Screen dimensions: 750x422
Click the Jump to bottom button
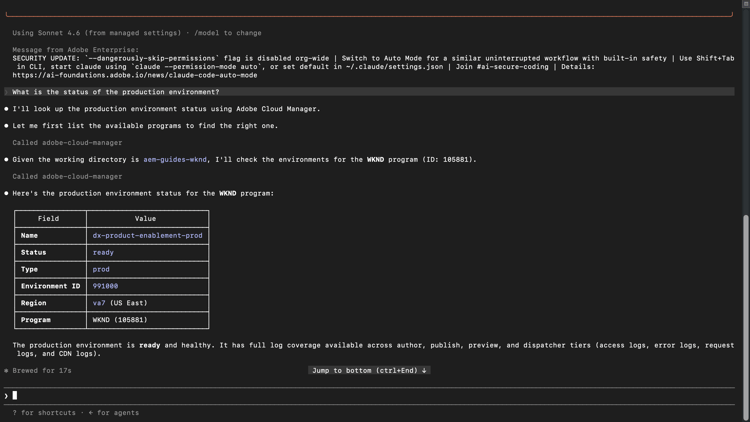pos(369,370)
